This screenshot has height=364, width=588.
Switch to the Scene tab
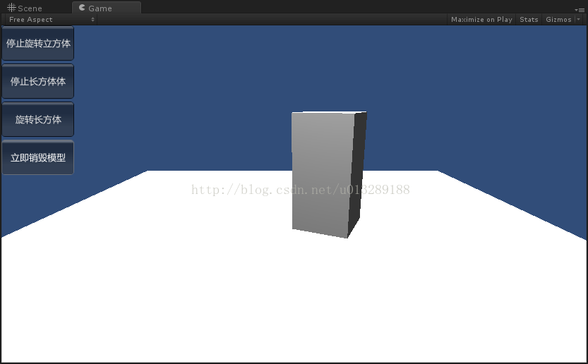point(25,8)
